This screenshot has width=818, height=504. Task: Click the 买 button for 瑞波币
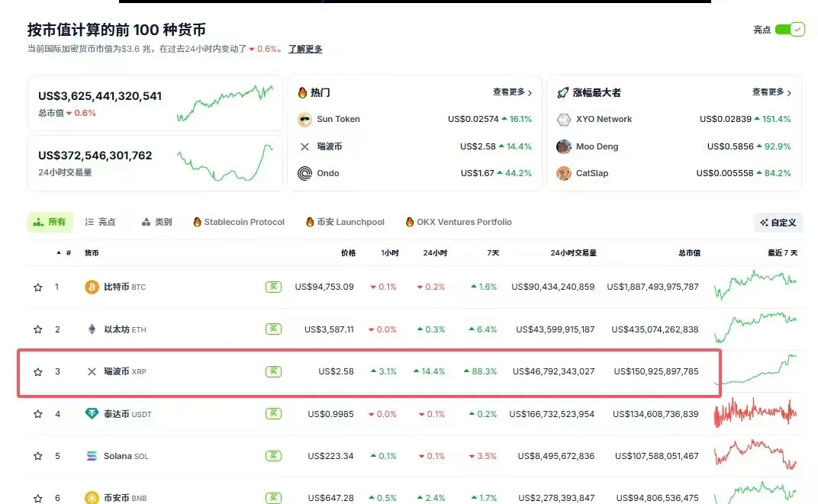click(x=273, y=371)
